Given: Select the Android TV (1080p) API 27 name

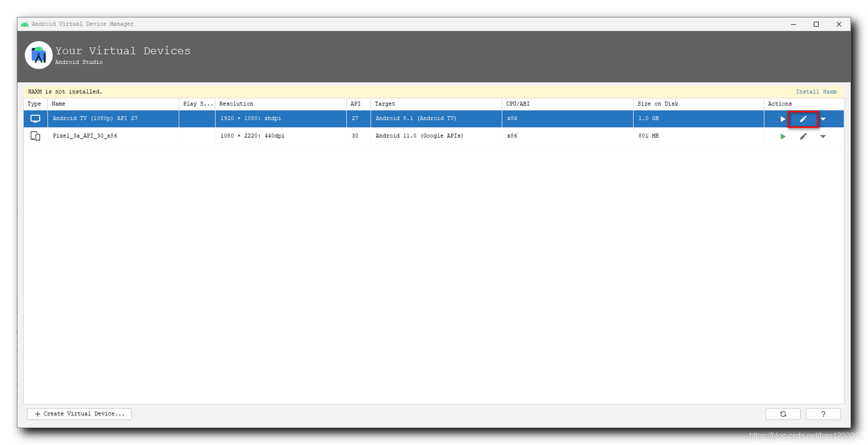Looking at the screenshot, I should (113, 119).
